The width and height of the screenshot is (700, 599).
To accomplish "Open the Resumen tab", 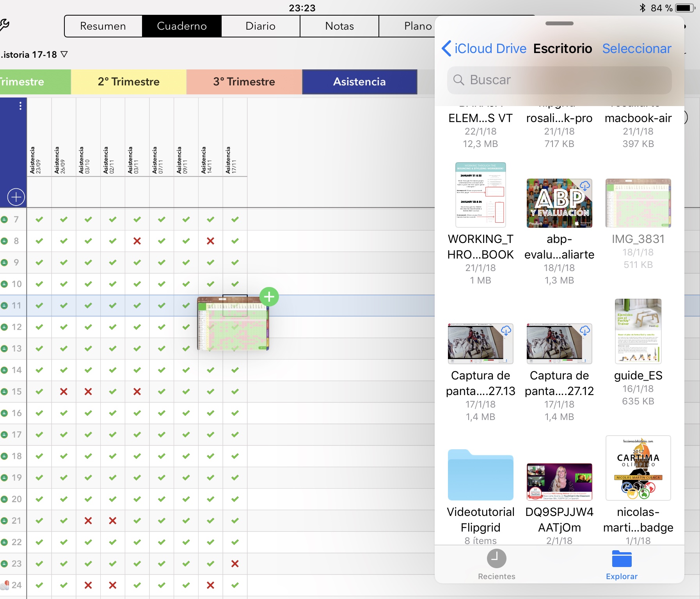I will coord(103,26).
